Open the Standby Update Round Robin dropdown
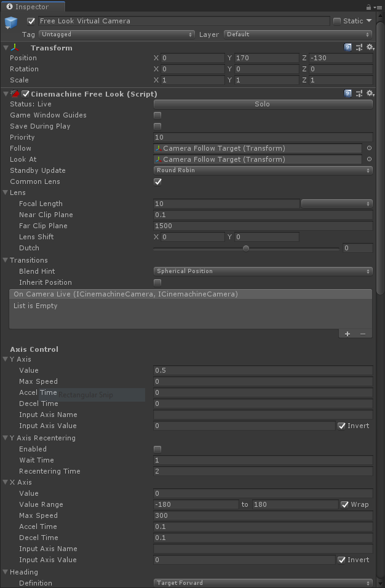Viewport: 385px width, 588px height. (x=263, y=170)
